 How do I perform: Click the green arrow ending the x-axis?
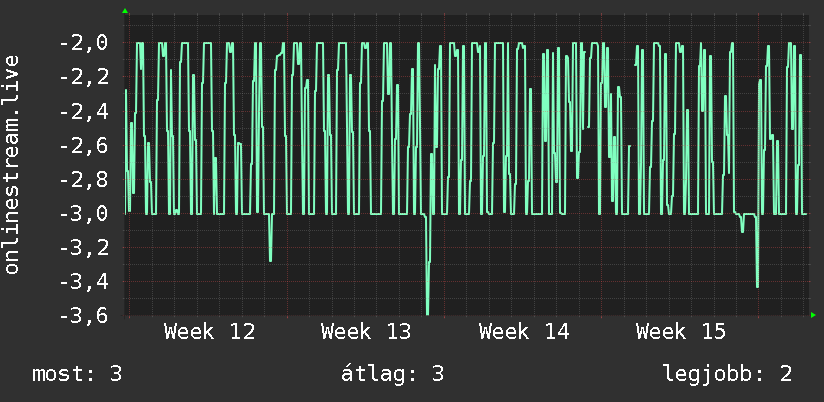click(813, 315)
